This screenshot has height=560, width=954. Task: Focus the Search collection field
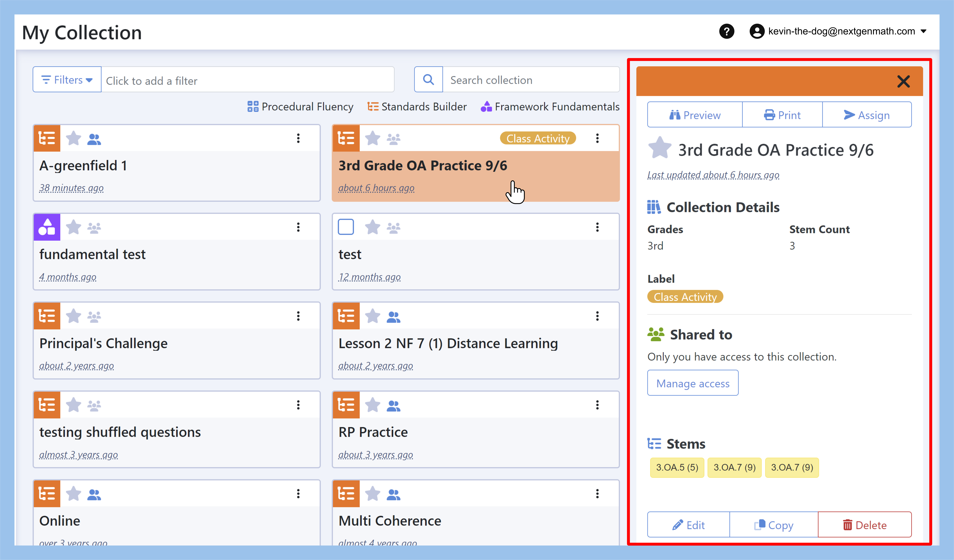tap(531, 80)
